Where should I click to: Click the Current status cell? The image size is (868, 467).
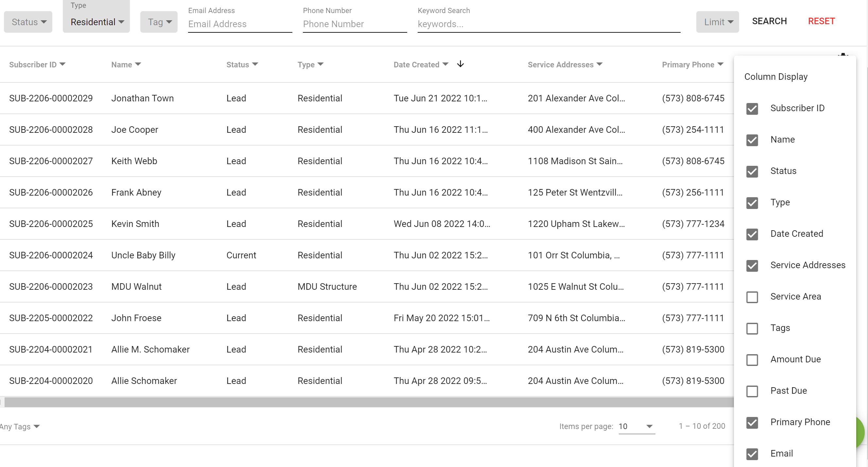coord(241,255)
